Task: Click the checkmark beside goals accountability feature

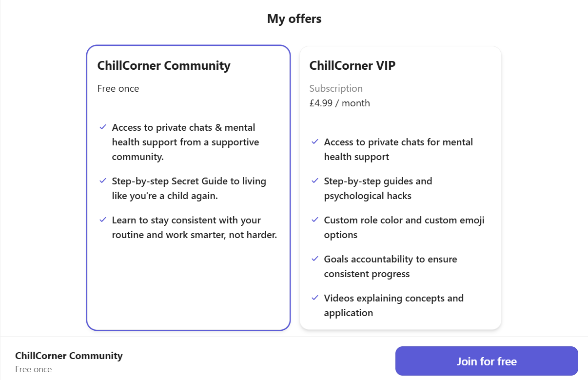Action: click(x=314, y=259)
